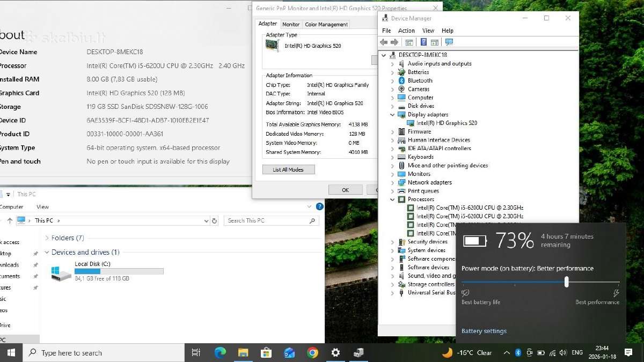
Task: Click the volume speaker icon in system tray
Action: click(562, 352)
